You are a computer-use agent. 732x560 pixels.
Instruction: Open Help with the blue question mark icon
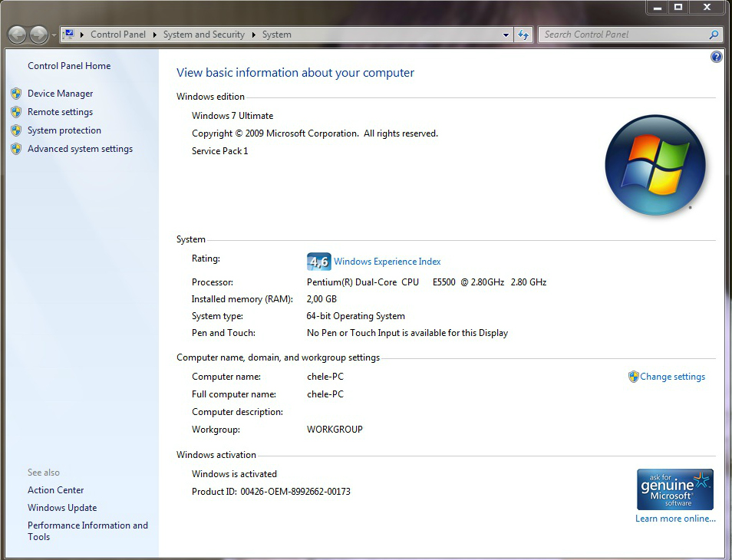(x=716, y=57)
